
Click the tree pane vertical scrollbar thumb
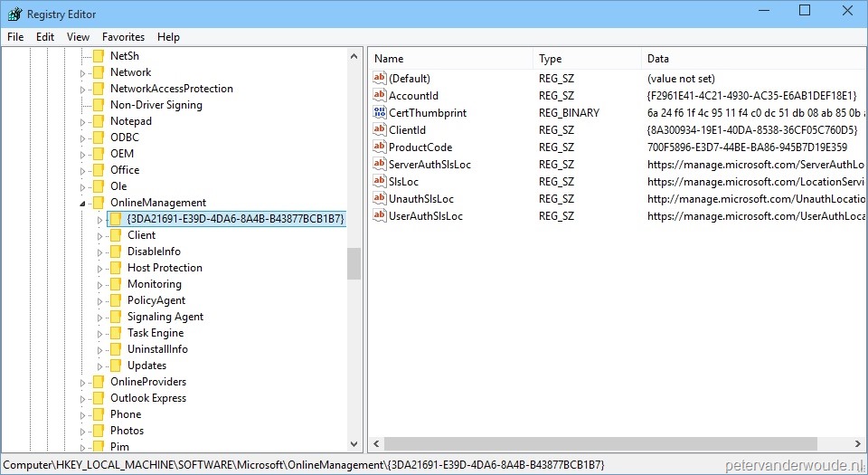354,263
